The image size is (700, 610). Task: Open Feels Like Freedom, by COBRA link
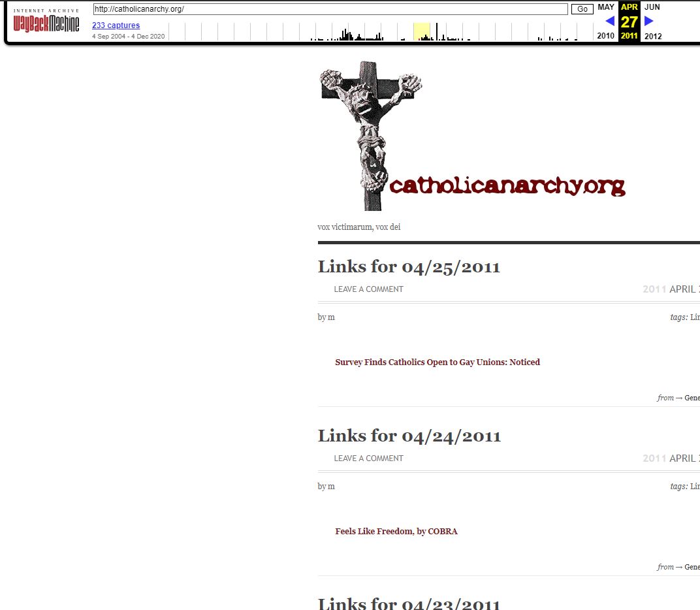point(396,532)
